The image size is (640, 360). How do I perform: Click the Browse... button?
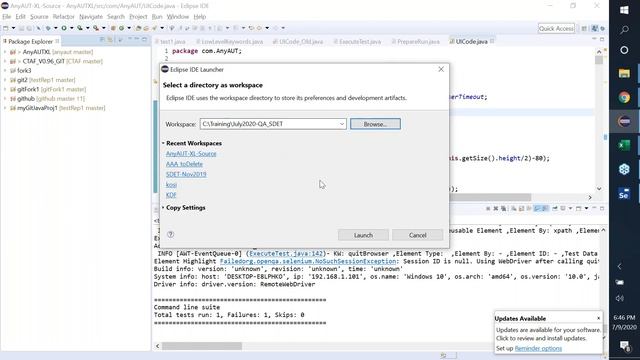click(x=375, y=124)
